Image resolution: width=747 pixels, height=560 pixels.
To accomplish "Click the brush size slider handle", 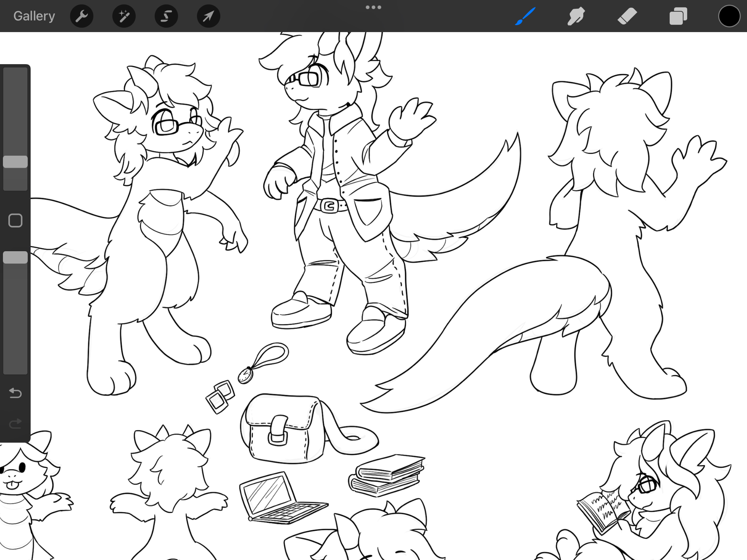I will click(15, 162).
